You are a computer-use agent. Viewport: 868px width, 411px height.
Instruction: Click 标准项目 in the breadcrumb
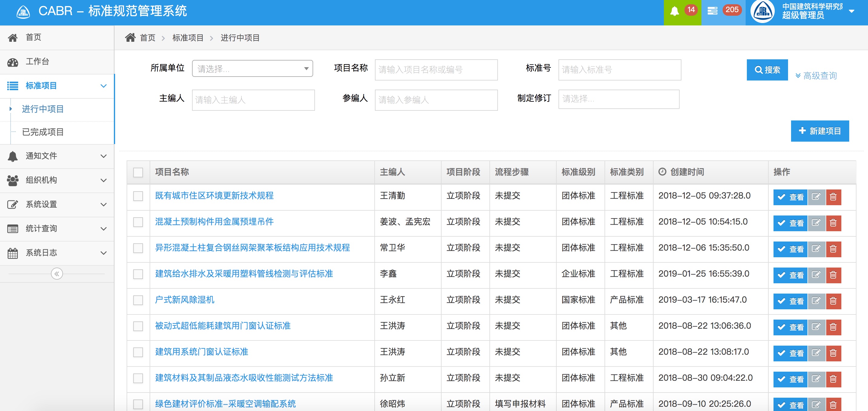pyautogui.click(x=188, y=38)
